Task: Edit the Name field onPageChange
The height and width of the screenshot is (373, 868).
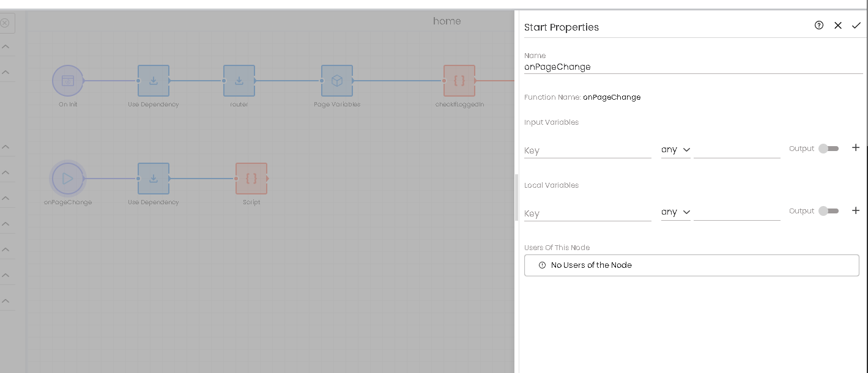Action: 694,67
